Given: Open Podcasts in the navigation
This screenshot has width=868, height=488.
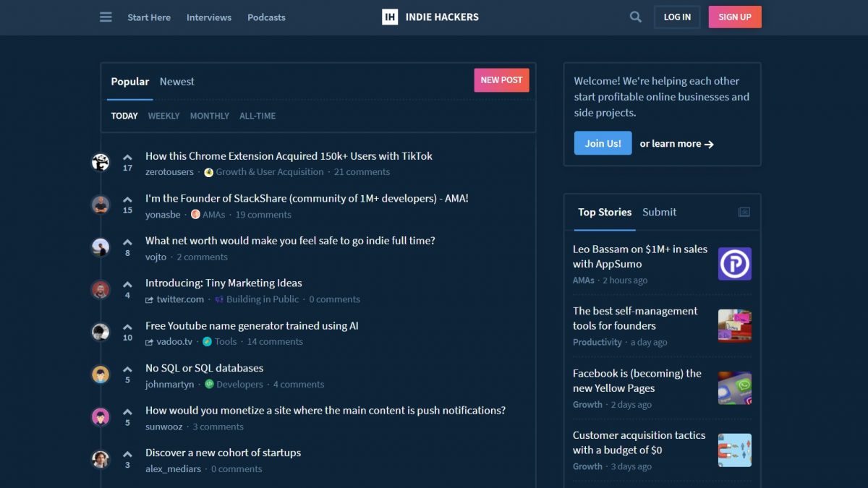Looking at the screenshot, I should tap(266, 17).
